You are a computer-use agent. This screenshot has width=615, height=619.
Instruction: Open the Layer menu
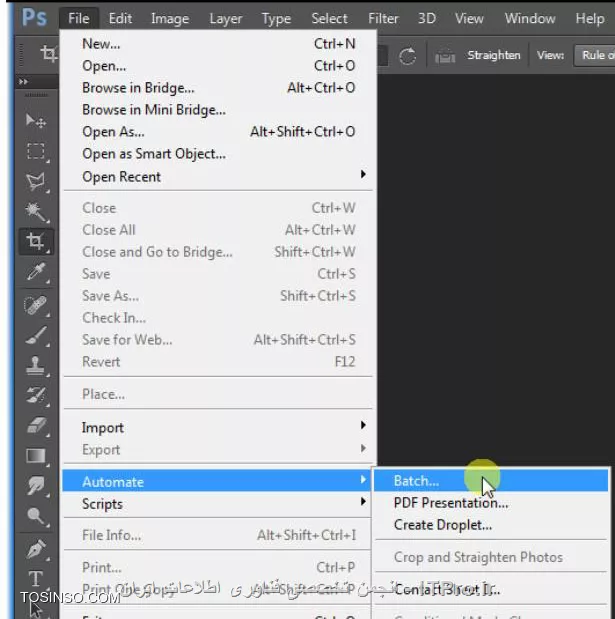point(226,19)
